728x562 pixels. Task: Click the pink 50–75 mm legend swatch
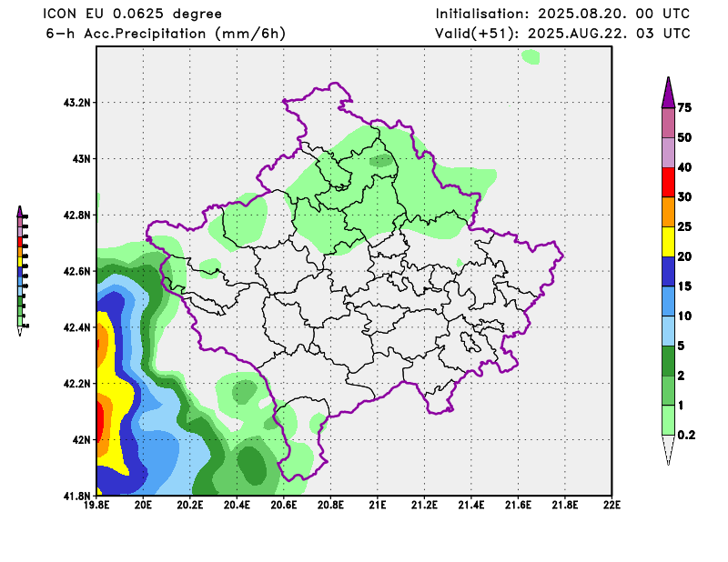[x=668, y=123]
